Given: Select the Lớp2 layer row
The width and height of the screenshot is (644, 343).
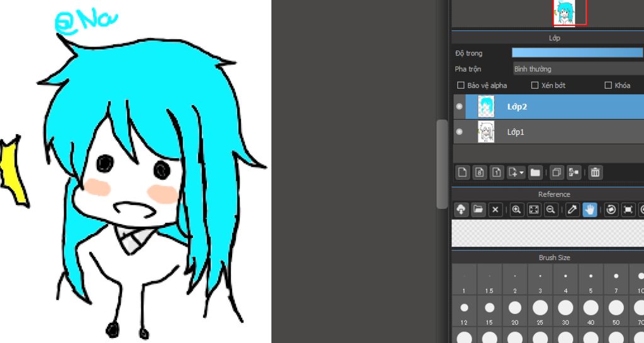Looking at the screenshot, I should (548, 106).
